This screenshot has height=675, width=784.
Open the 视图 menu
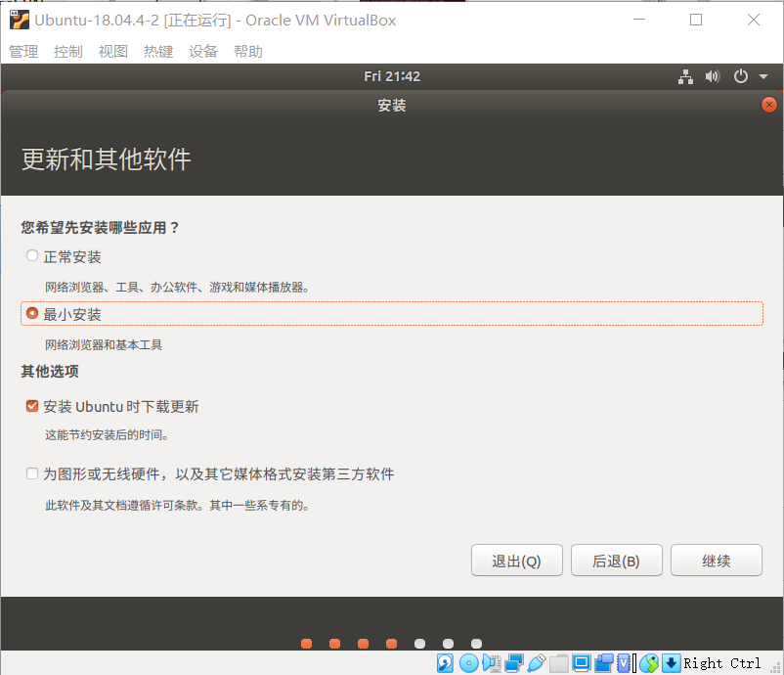[x=113, y=51]
